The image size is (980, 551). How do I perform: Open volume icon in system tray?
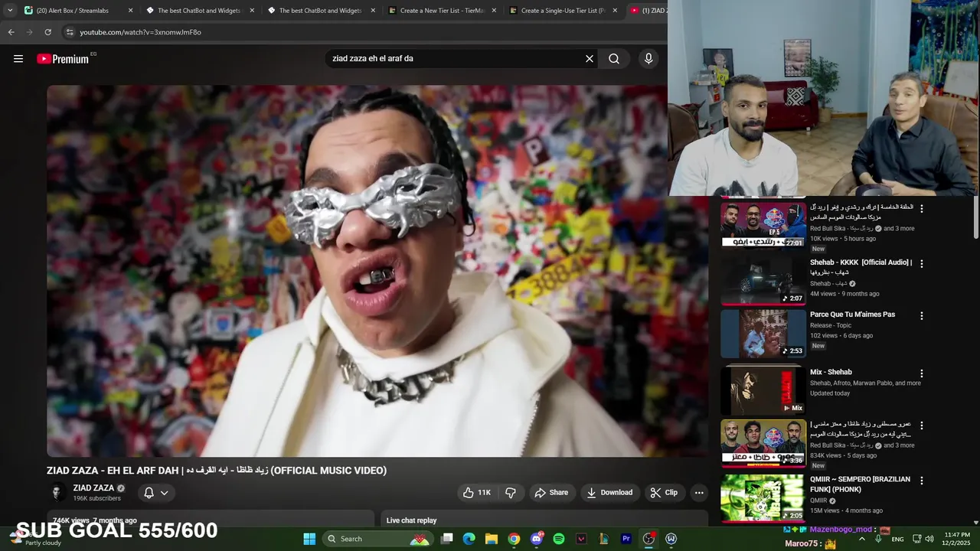coord(929,539)
